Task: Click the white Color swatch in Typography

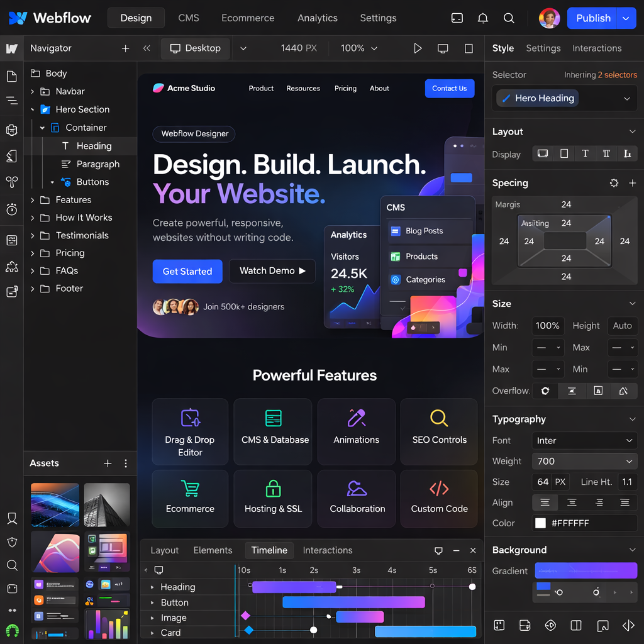Action: (x=540, y=523)
